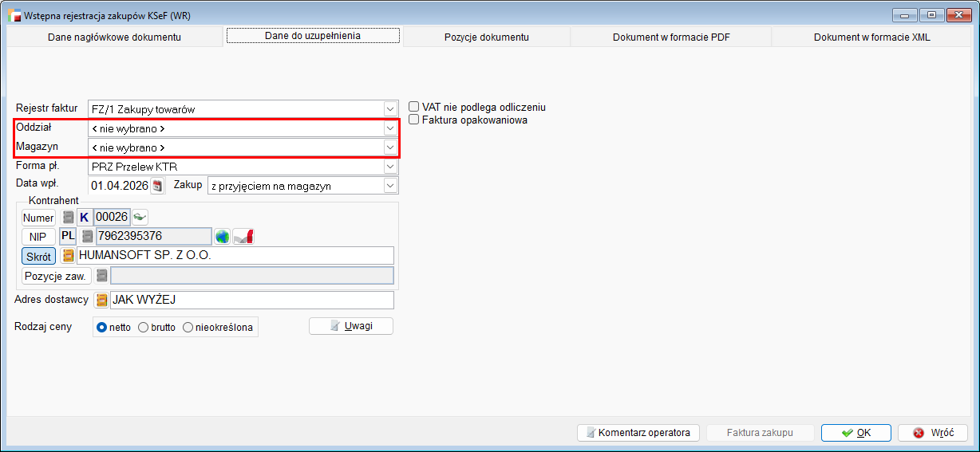Open the Dokument w formacie PDF tab
The height and width of the screenshot is (452, 980).
click(x=670, y=37)
